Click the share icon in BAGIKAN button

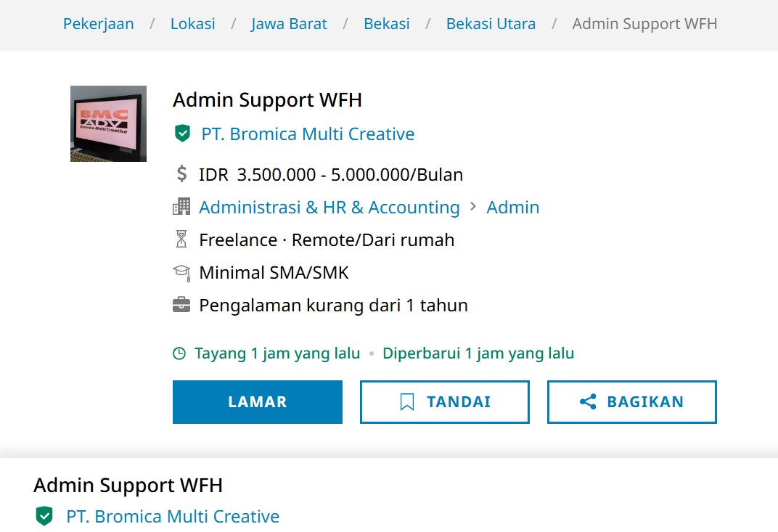[588, 401]
